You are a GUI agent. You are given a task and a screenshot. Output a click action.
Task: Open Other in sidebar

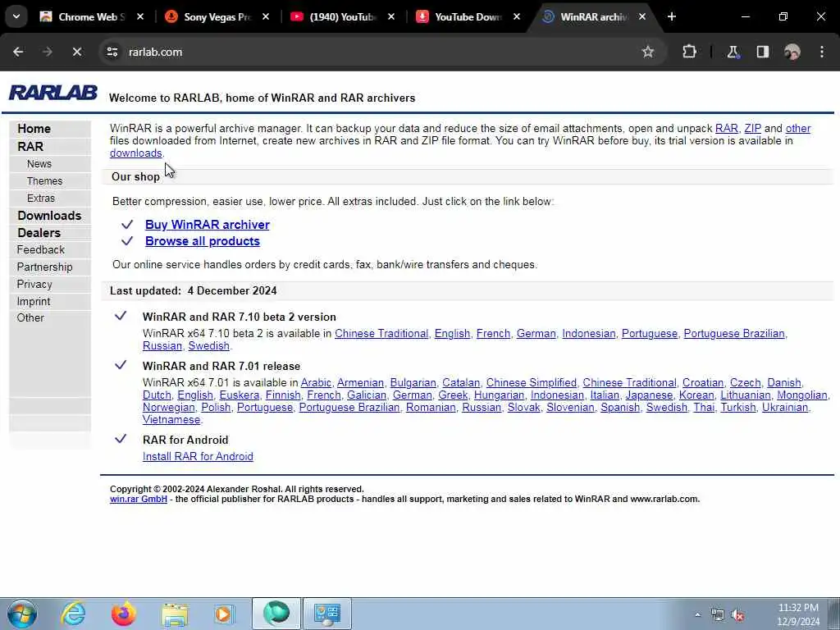pyautogui.click(x=30, y=317)
